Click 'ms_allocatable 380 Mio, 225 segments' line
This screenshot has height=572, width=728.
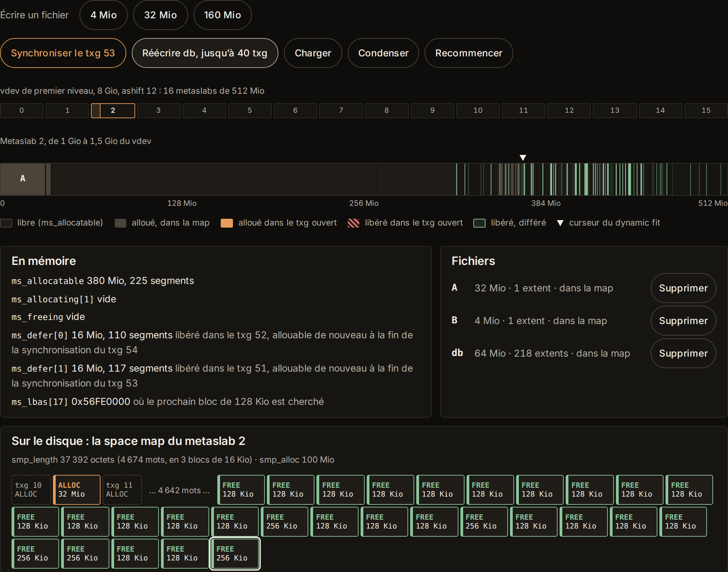pos(103,281)
